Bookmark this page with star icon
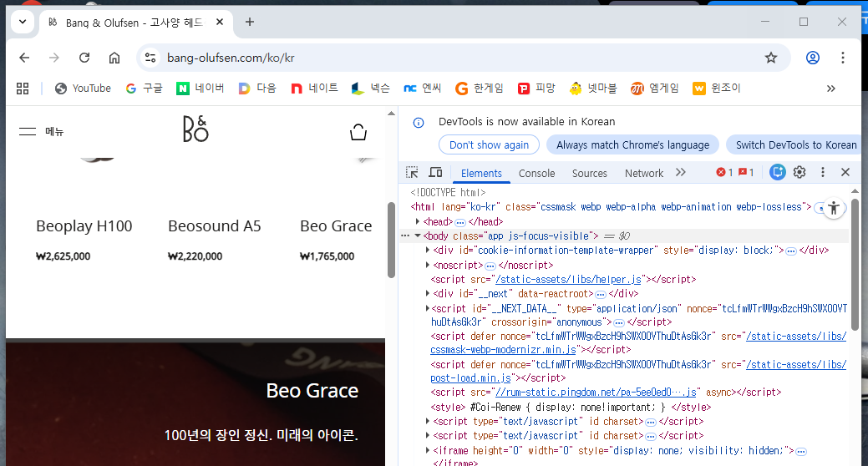Image resolution: width=868 pixels, height=466 pixels. pos(771,58)
